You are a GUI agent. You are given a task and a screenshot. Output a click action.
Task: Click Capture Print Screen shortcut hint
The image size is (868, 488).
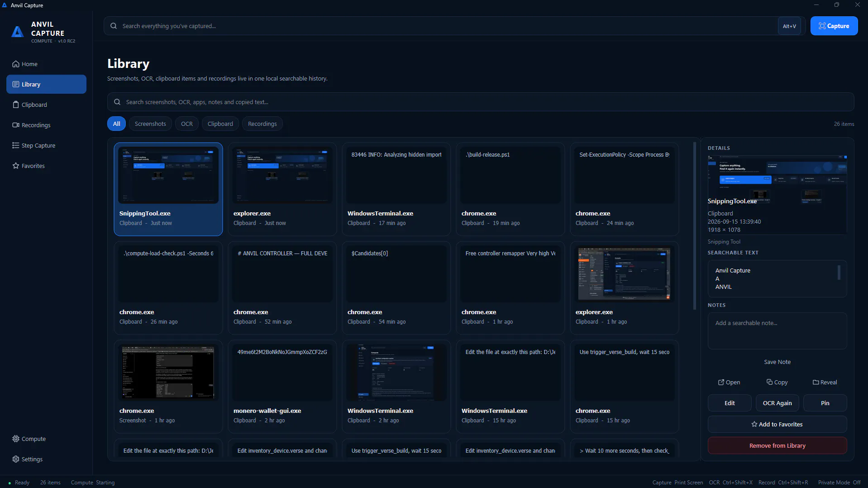pyautogui.click(x=677, y=483)
